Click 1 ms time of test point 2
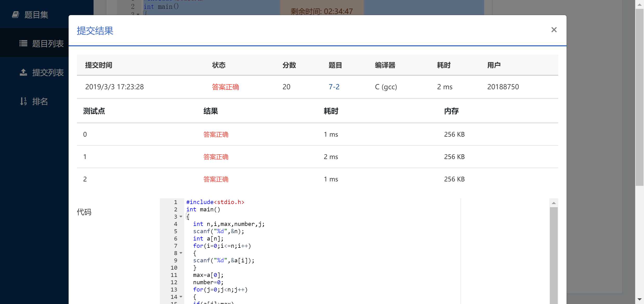Viewport: 644px width, 304px height. pos(331,179)
